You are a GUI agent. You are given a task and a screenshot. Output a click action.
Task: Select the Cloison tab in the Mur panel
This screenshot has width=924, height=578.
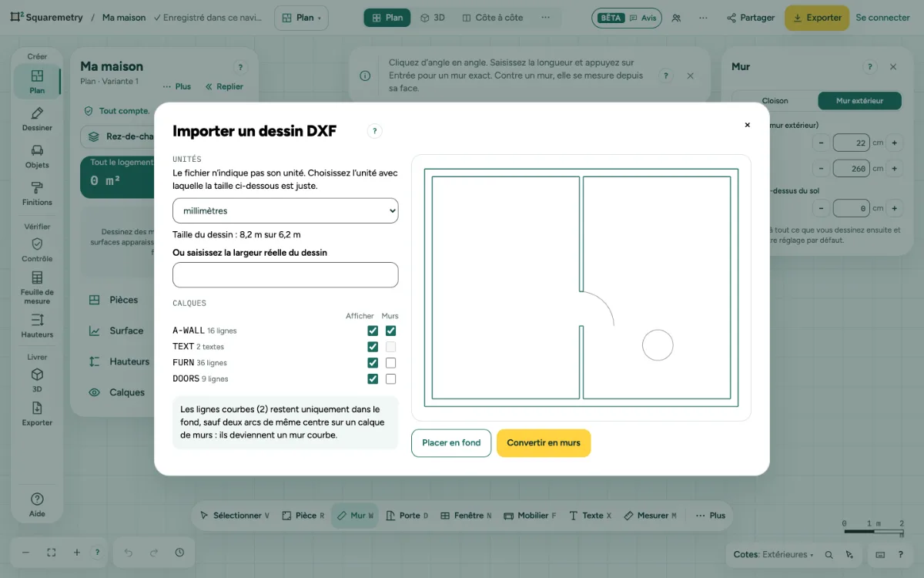click(x=775, y=101)
